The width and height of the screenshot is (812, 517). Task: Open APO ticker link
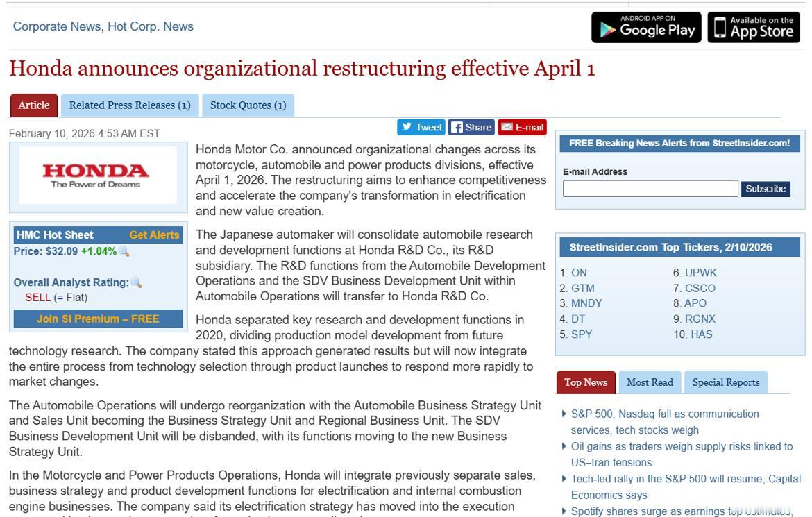(x=695, y=303)
